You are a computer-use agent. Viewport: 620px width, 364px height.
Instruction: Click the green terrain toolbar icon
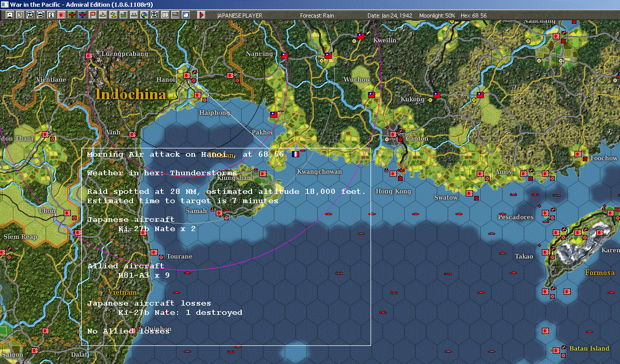(x=123, y=15)
